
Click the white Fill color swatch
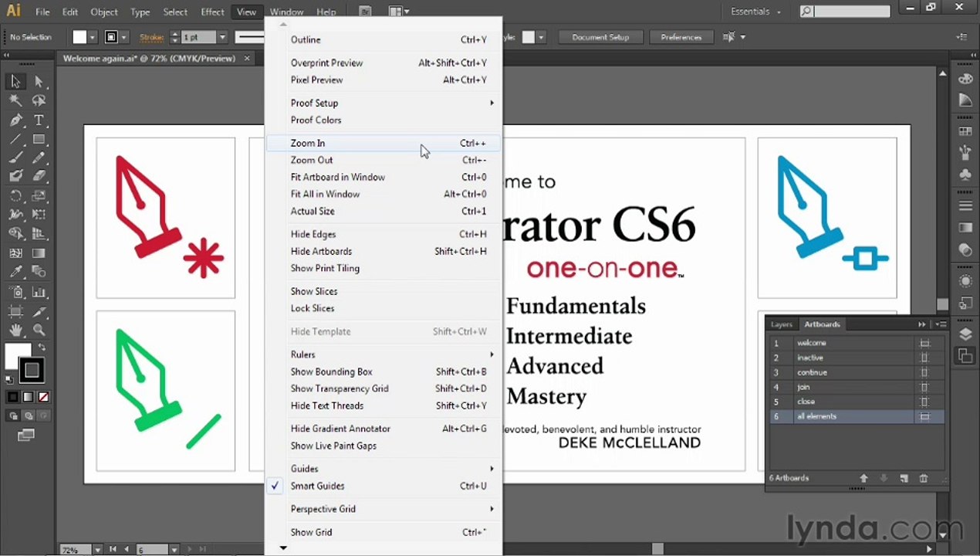(16, 356)
